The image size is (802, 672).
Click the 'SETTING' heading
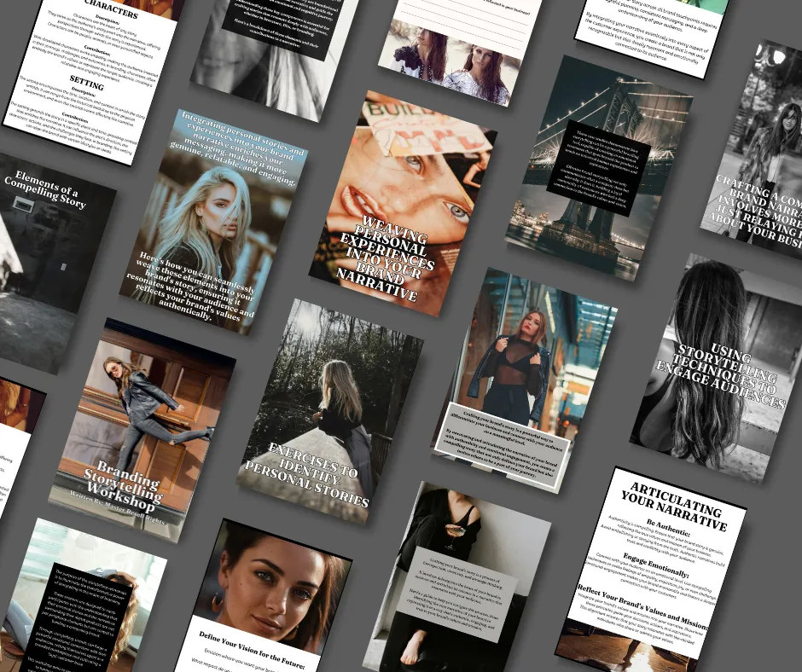pos(86,83)
